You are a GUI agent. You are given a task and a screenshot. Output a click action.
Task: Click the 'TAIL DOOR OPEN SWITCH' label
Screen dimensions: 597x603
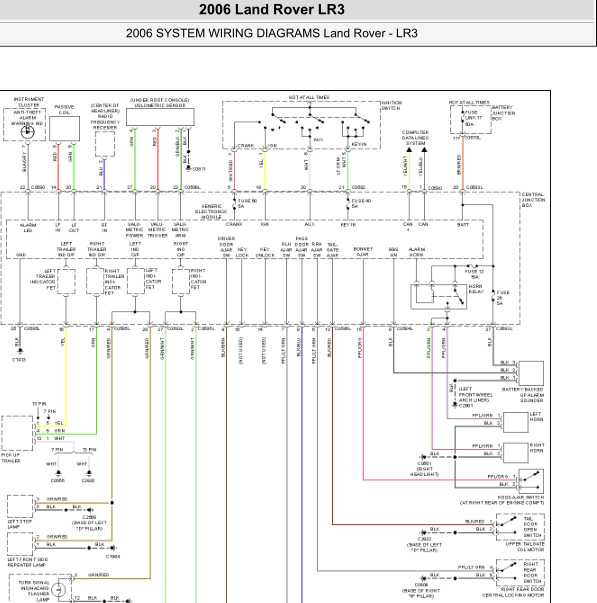tap(533, 527)
